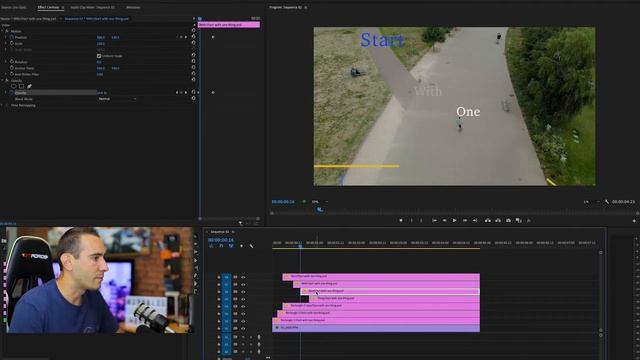Open the Effect Controls panel menu

click(63, 7)
